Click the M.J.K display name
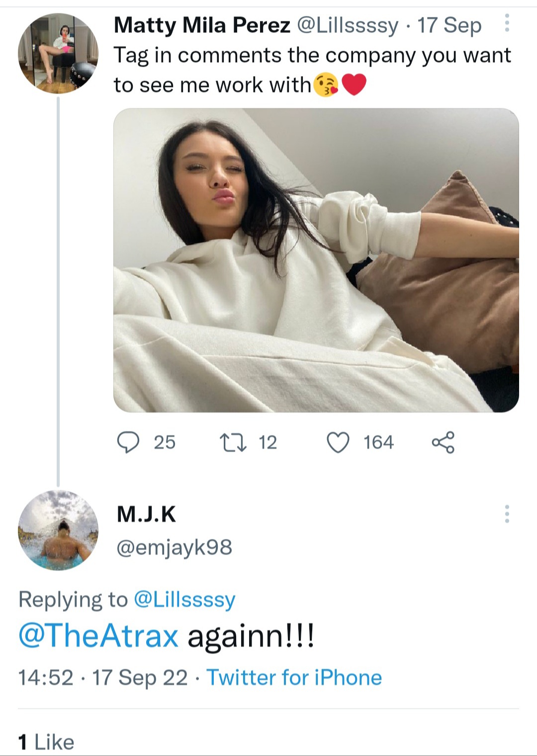Viewport: 537px width, 756px height. [x=146, y=514]
